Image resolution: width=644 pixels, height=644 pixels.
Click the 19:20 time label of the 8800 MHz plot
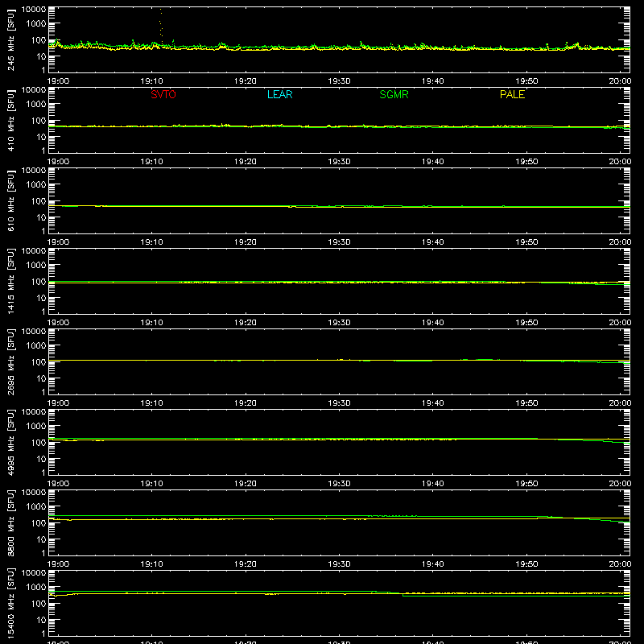pos(246,564)
